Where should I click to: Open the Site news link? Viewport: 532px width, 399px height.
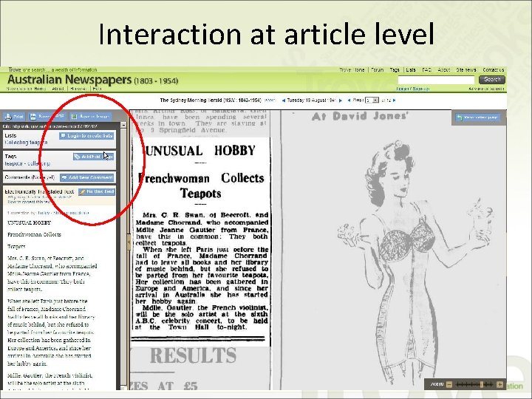(466, 70)
